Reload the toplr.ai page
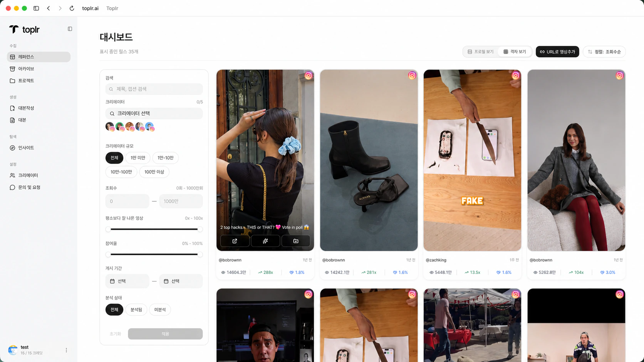Image resolution: width=644 pixels, height=362 pixels. tap(72, 8)
